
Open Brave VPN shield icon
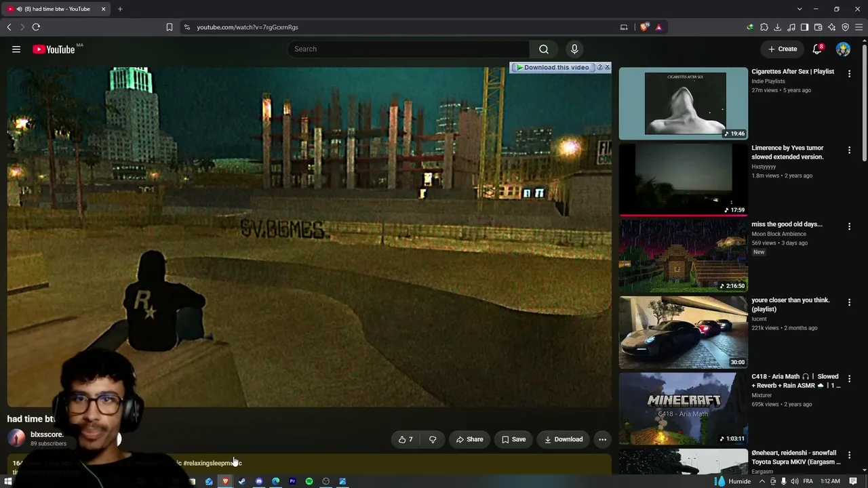846,27
